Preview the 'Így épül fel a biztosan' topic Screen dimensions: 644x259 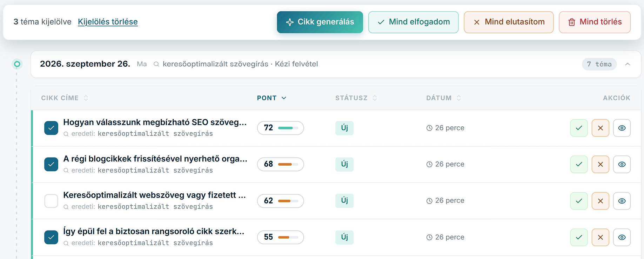(x=622, y=237)
